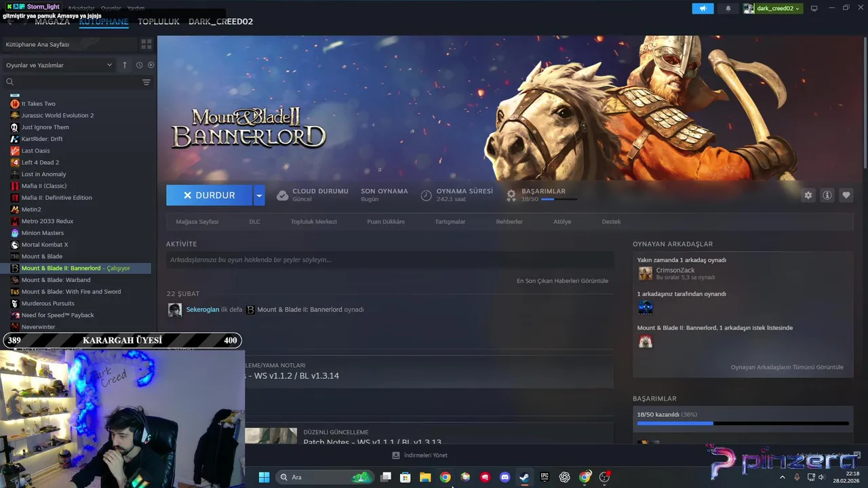Select Left 4 Dead 2 game
Screen dimensions: 868x488
[40, 163]
